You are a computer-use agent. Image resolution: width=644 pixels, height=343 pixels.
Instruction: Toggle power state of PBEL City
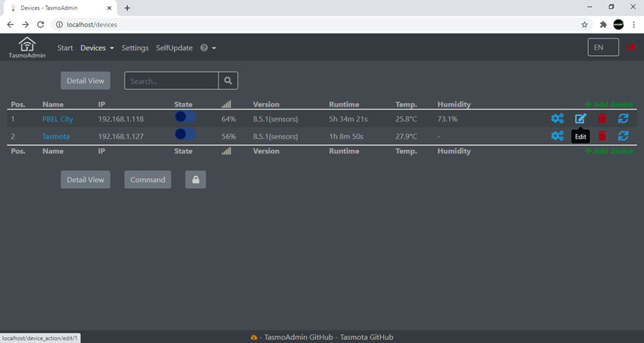pyautogui.click(x=185, y=117)
